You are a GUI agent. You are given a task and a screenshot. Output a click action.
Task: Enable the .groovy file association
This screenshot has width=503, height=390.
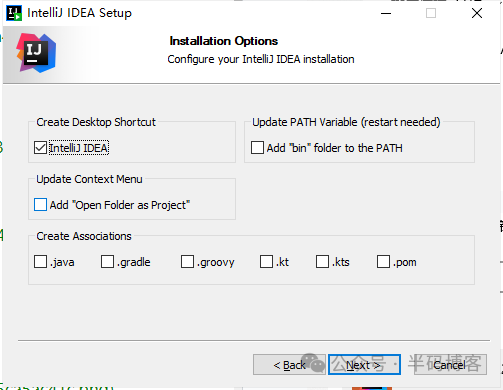187,262
